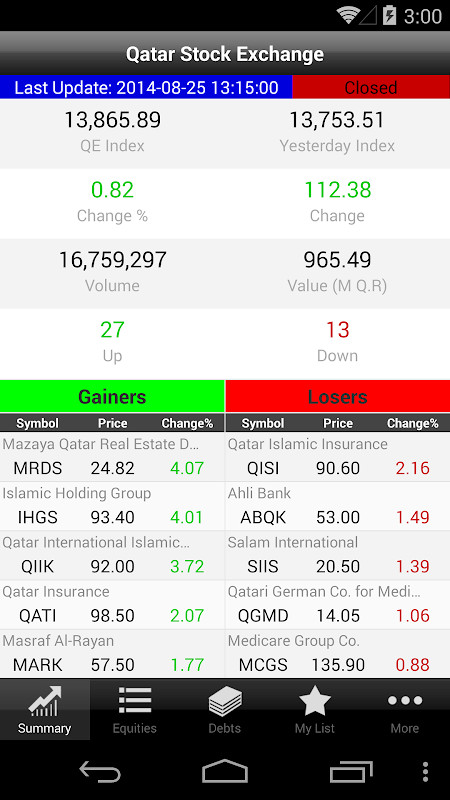Open Qatari German Co. QGMD row
This screenshot has height=800, width=450.
click(x=338, y=604)
